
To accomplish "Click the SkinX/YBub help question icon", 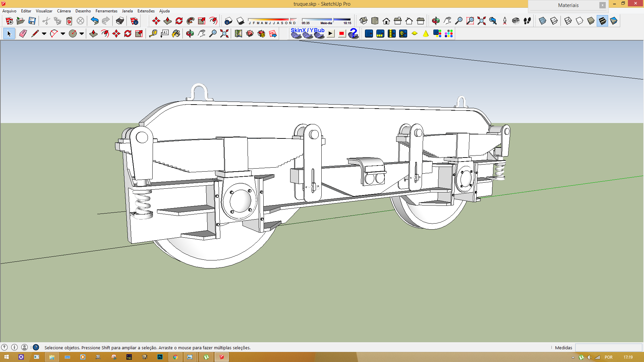I will tap(353, 34).
